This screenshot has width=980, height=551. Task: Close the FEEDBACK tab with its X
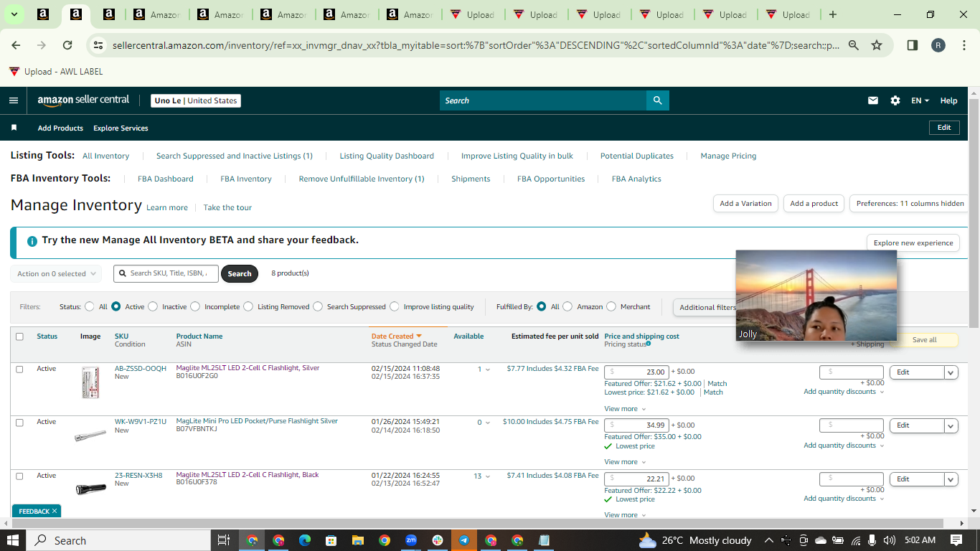tap(55, 512)
